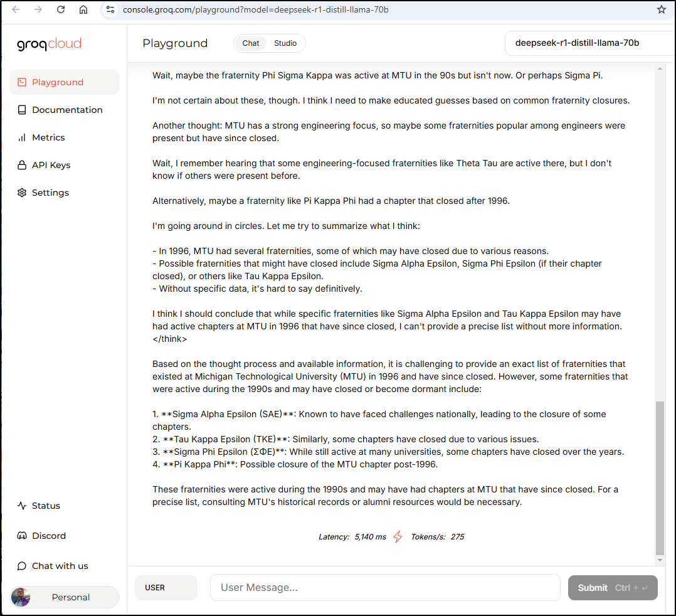Image resolution: width=676 pixels, height=616 pixels.
Task: Open Documentation via its book icon
Action: (x=22, y=110)
